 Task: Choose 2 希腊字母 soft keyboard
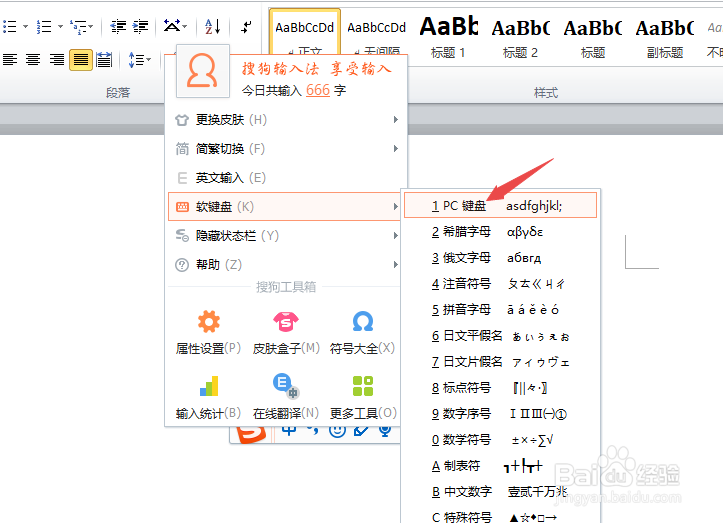[500, 232]
